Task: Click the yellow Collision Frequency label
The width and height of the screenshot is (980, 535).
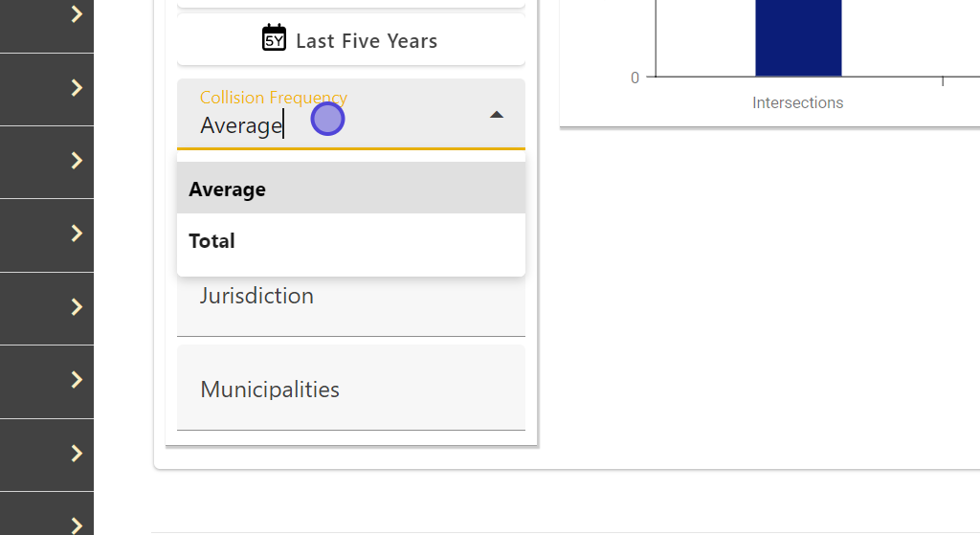Action: [x=273, y=98]
